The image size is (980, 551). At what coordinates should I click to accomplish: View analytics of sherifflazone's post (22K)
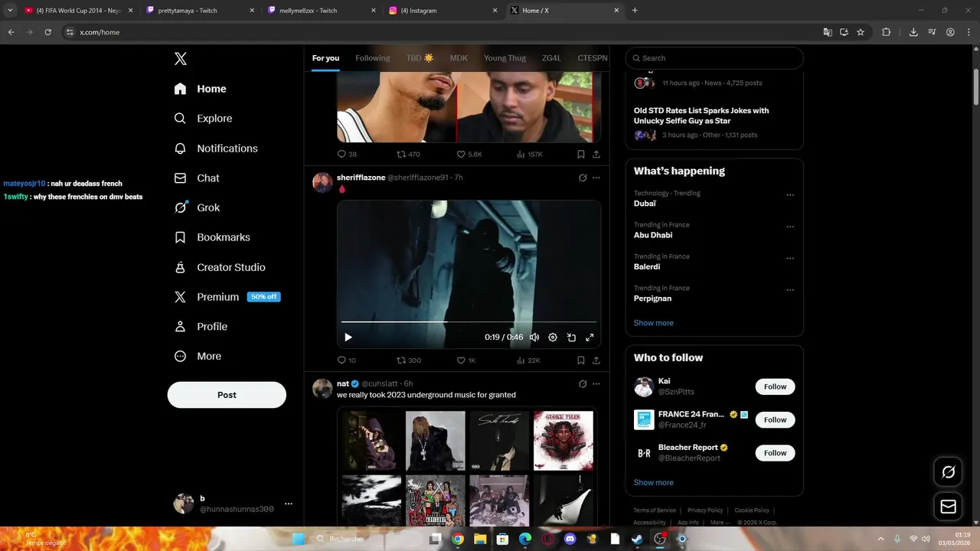pyautogui.click(x=528, y=360)
